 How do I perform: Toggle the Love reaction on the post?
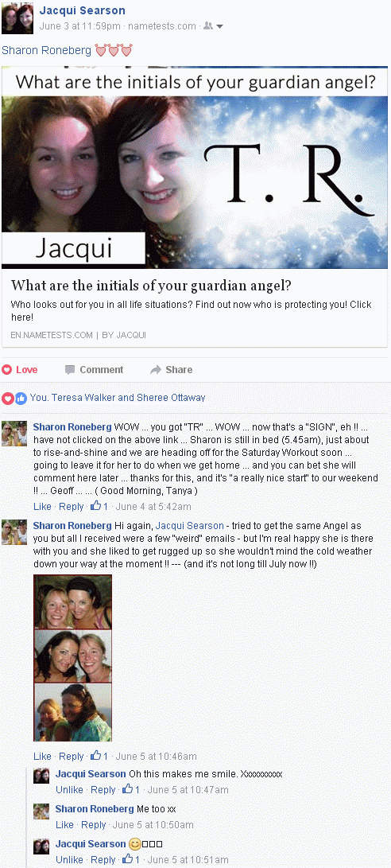coord(20,370)
